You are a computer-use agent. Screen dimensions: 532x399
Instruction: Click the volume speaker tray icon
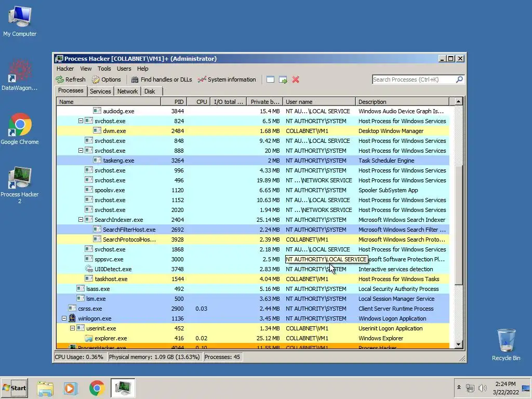[x=482, y=388]
